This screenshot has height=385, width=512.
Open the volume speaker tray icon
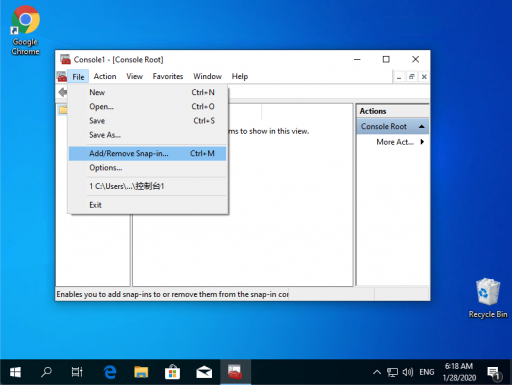(407, 372)
